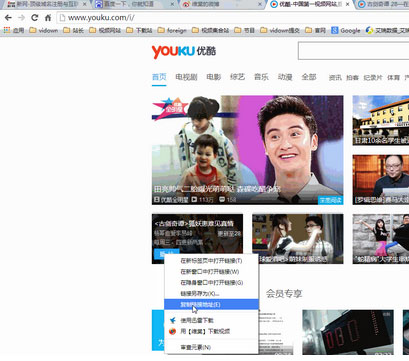Screen dimensions: 409x361
Task: Reload the page with the refresh icon
Action: coord(34,18)
